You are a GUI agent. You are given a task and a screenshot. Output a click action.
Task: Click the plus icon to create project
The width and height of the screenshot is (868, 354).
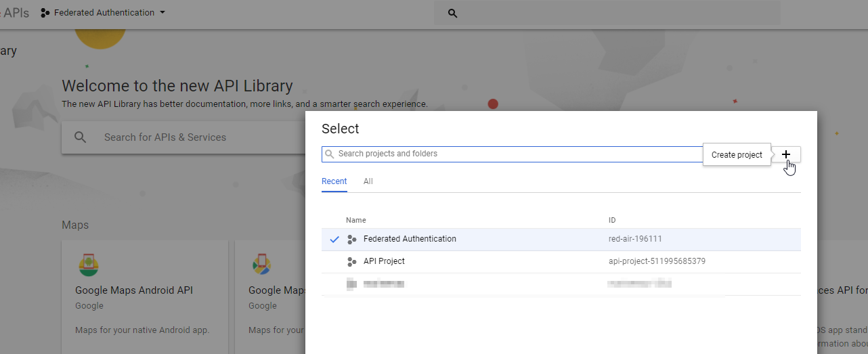(786, 154)
